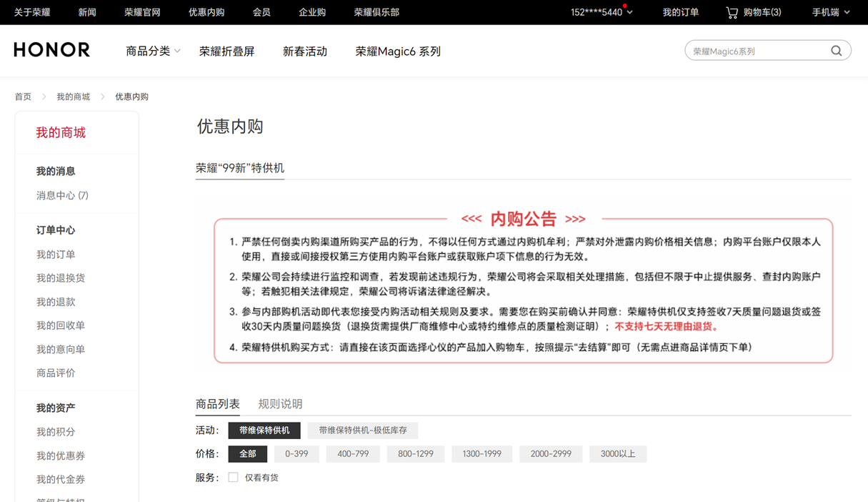Open 我的代金券 in the sidebar
Viewport: 868px width, 502px height.
61,479
